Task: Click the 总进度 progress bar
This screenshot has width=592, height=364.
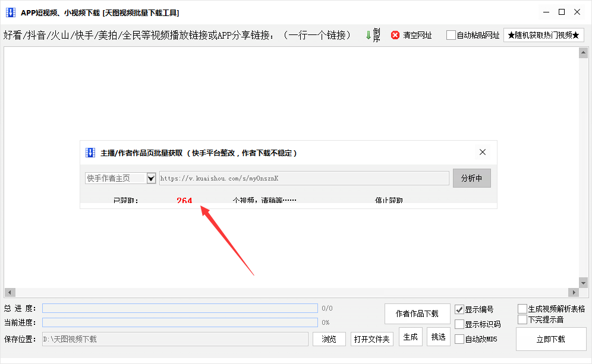Action: 180,308
